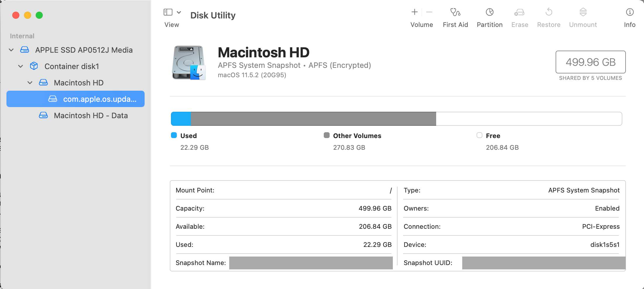Click the Unmount icon
The height and width of the screenshot is (289, 644).
coord(583,16)
